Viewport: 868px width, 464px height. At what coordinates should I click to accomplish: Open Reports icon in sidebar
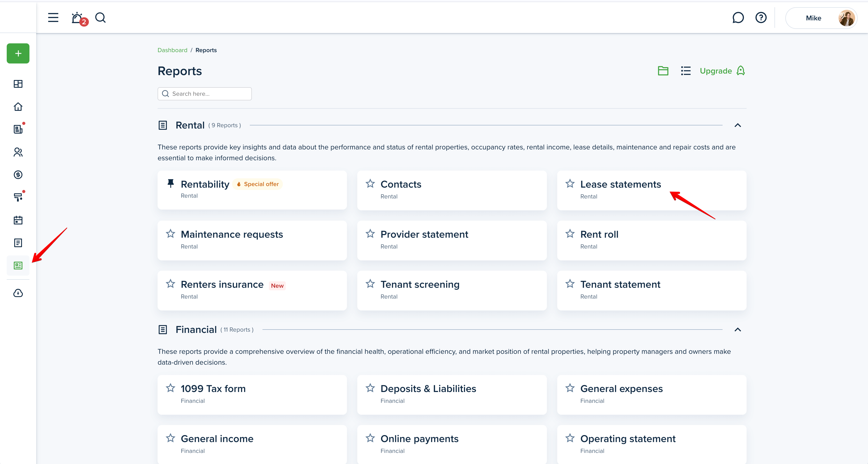click(x=18, y=266)
